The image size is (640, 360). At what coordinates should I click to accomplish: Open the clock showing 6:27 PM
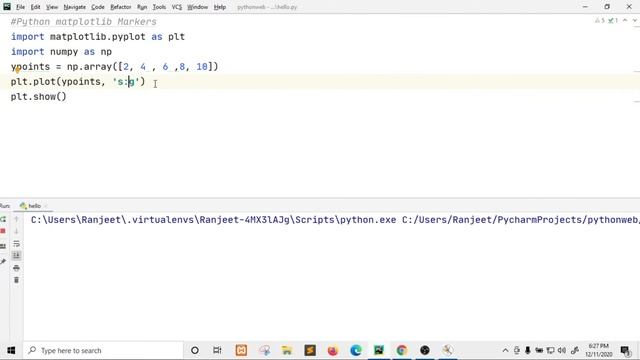[x=599, y=350]
